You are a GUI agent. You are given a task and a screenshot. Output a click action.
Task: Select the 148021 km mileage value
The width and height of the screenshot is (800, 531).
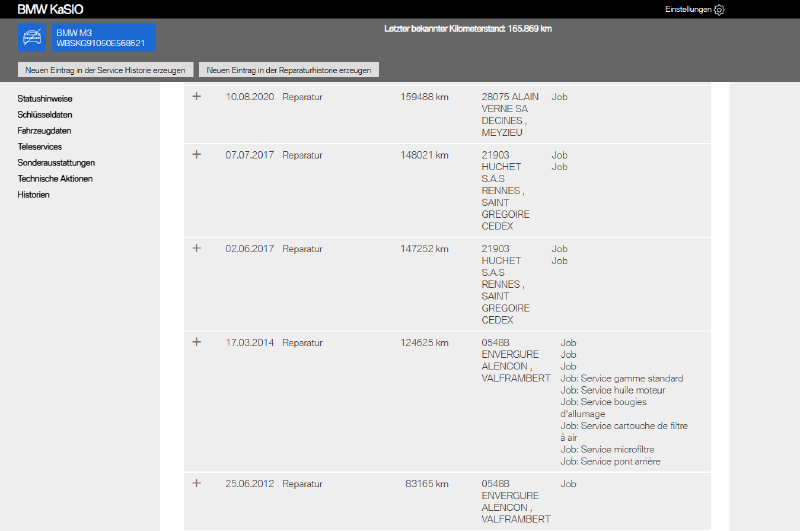click(x=424, y=155)
